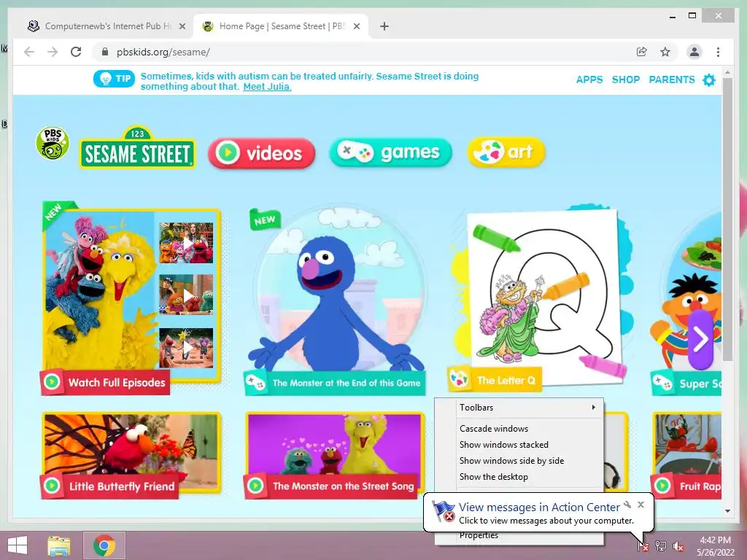Open Watch Full Episodes card
The image size is (747, 560).
(131, 297)
